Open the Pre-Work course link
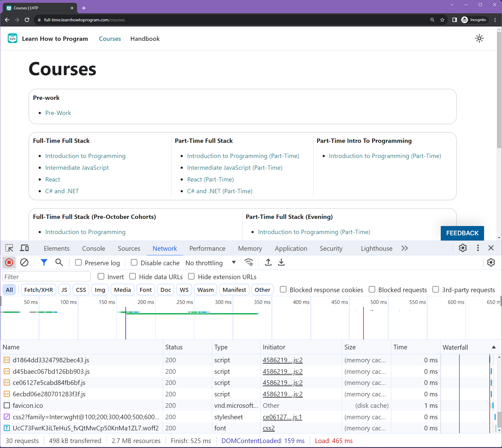The width and height of the screenshot is (502, 448). (x=58, y=113)
